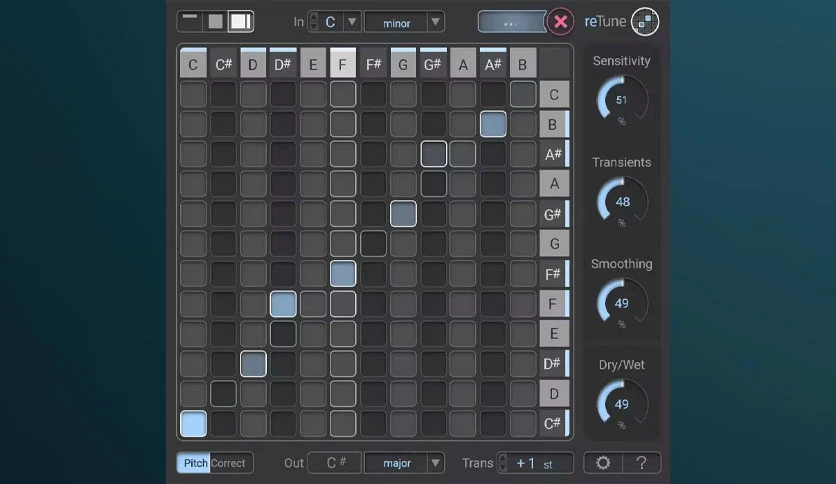
Task: Toggle output note A row label
Action: pyautogui.click(x=554, y=184)
